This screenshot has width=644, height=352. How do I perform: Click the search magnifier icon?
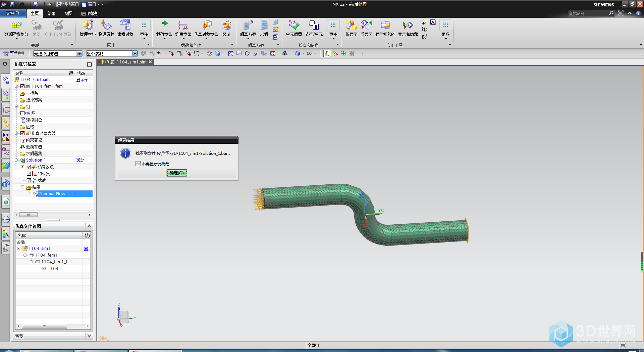611,13
